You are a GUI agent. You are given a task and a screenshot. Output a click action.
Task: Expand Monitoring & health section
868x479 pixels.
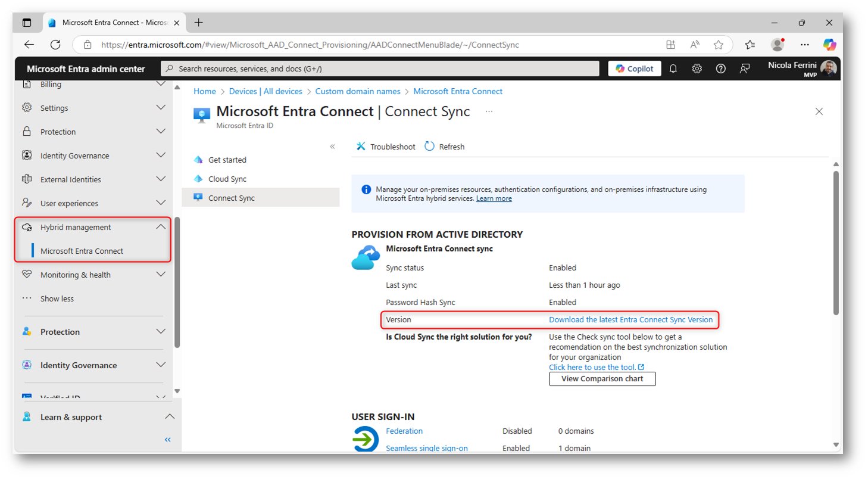point(94,275)
